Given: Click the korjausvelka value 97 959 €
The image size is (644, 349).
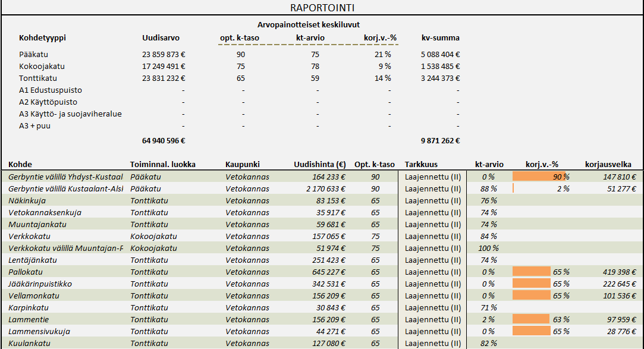Looking at the screenshot, I should click(621, 320).
